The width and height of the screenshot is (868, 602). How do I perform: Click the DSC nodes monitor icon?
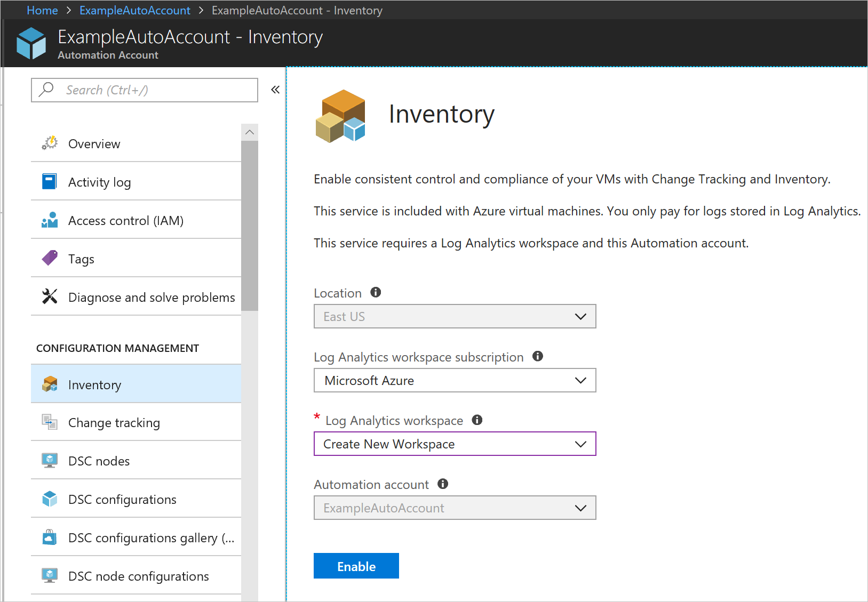50,460
